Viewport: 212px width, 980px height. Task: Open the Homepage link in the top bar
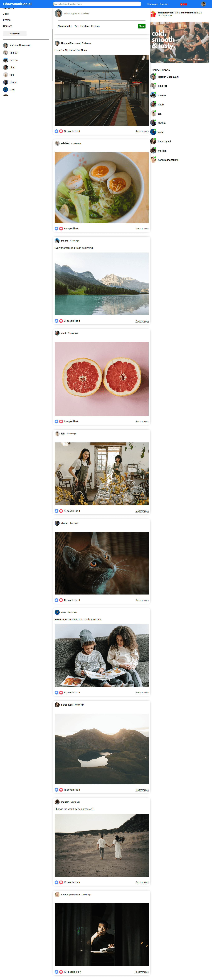pos(153,4)
